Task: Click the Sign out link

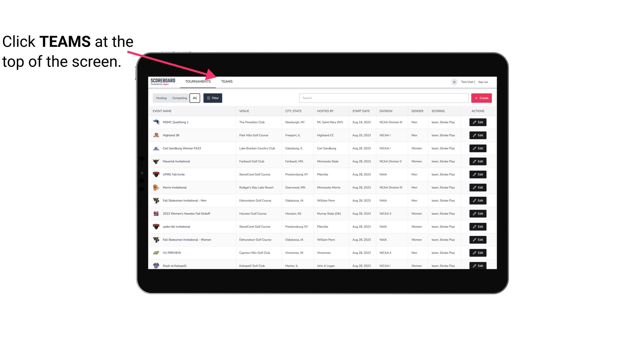Action: pyautogui.click(x=483, y=81)
